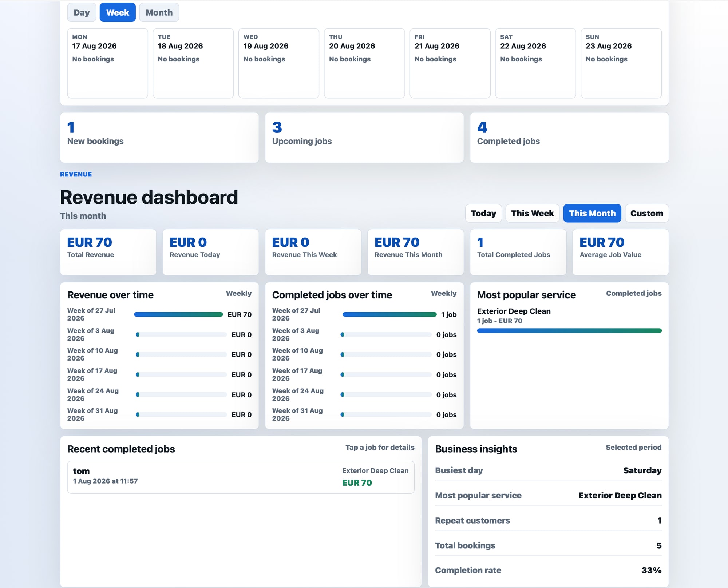Switch calendar to Day view
This screenshot has height=588, width=728.
(82, 12)
